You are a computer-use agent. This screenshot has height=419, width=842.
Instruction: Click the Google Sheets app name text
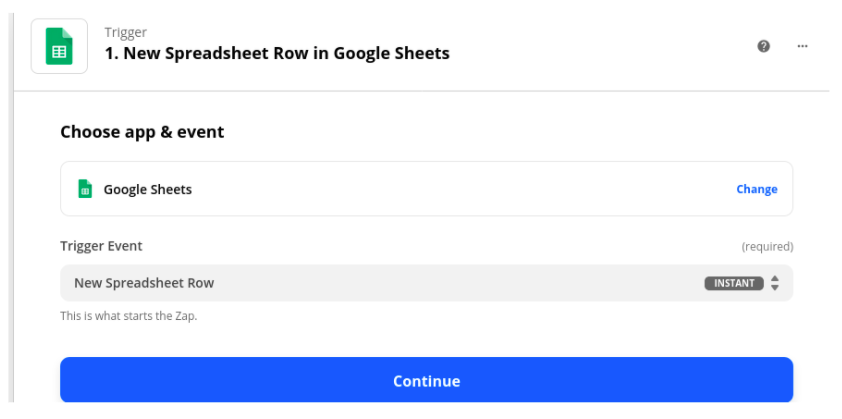pos(148,190)
